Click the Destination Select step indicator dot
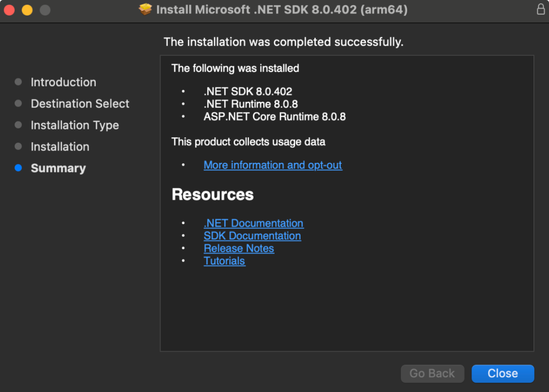Screen dimensions: 549x392 coord(18,104)
